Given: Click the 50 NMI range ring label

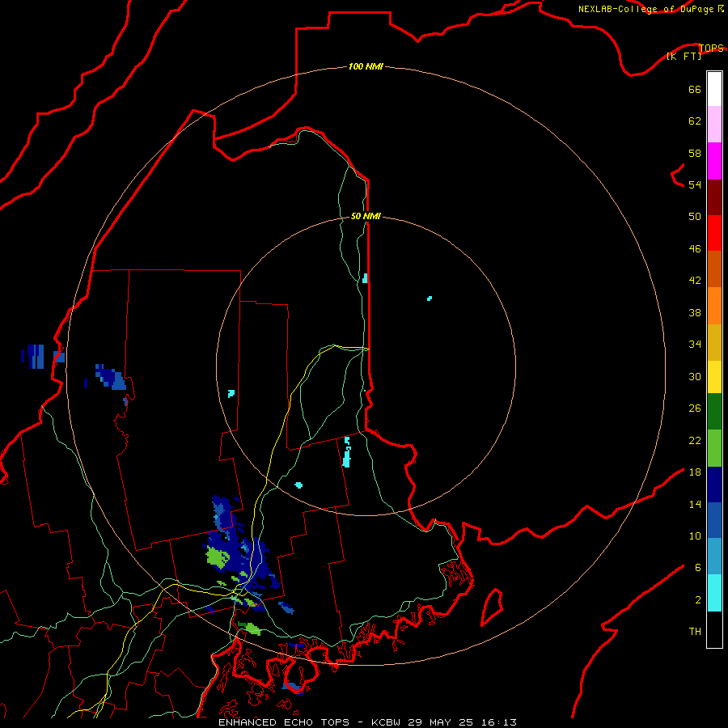Looking at the screenshot, I should 366,216.
